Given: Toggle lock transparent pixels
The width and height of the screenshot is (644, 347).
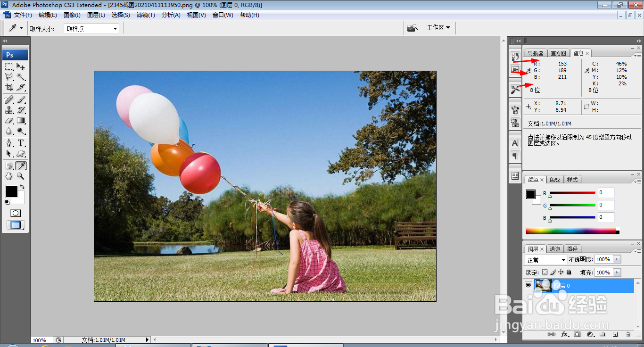Looking at the screenshot, I should [545, 273].
